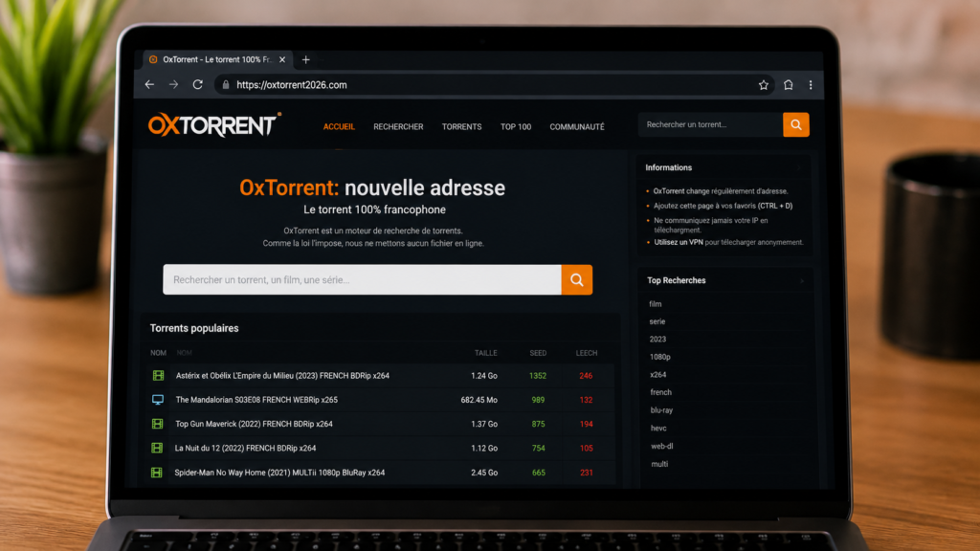Select 'blu-ray' in Top Recherches
980x551 pixels.
point(661,410)
